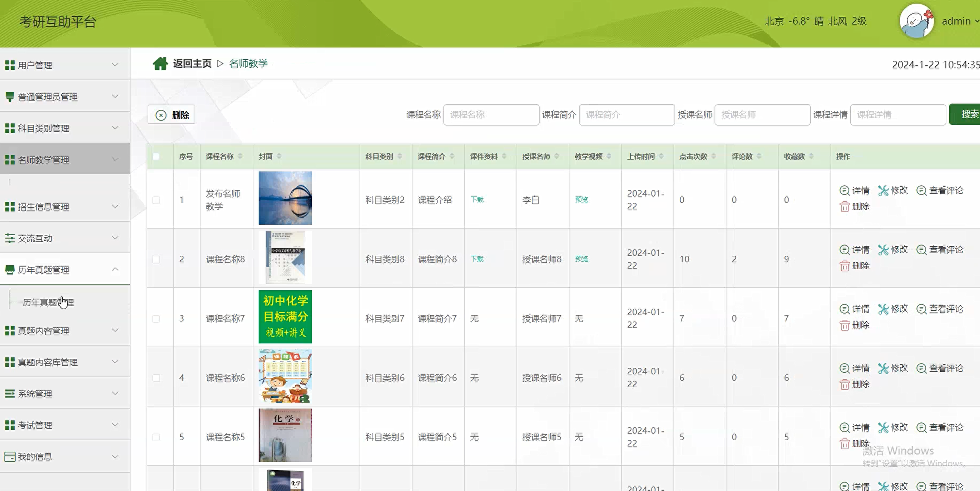Screen dimensions: 980x491
Task: Sort by 课程名称 column arrows
Action: (240, 156)
